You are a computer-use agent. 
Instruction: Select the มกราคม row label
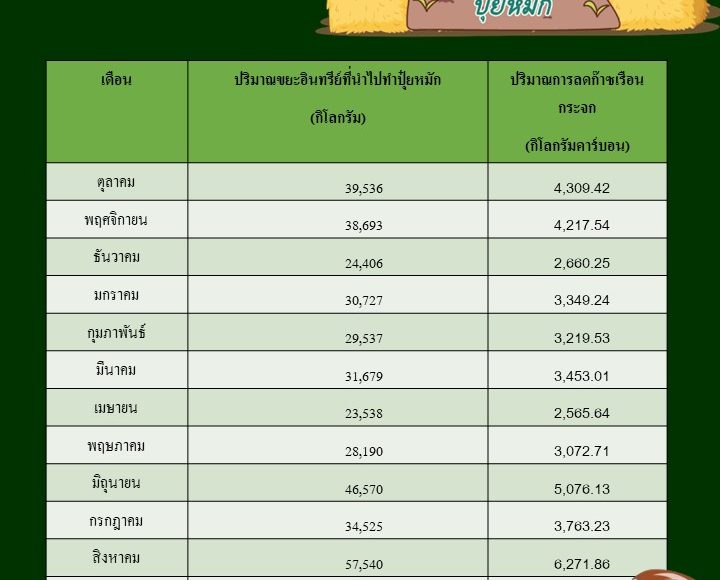[x=116, y=295]
